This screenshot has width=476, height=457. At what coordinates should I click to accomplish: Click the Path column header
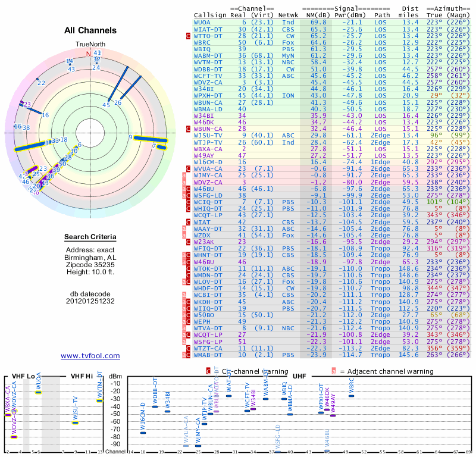click(382, 15)
